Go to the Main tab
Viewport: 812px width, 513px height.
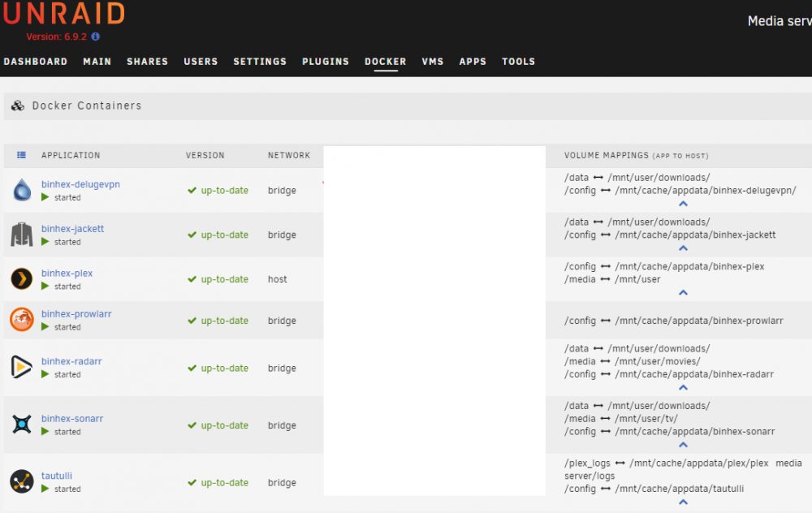(x=97, y=62)
